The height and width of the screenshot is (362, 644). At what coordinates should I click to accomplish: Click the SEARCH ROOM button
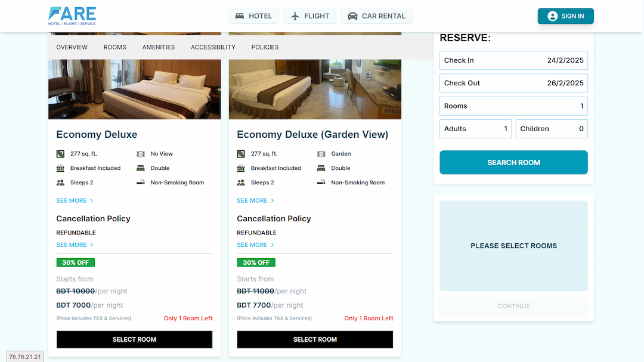[513, 162]
